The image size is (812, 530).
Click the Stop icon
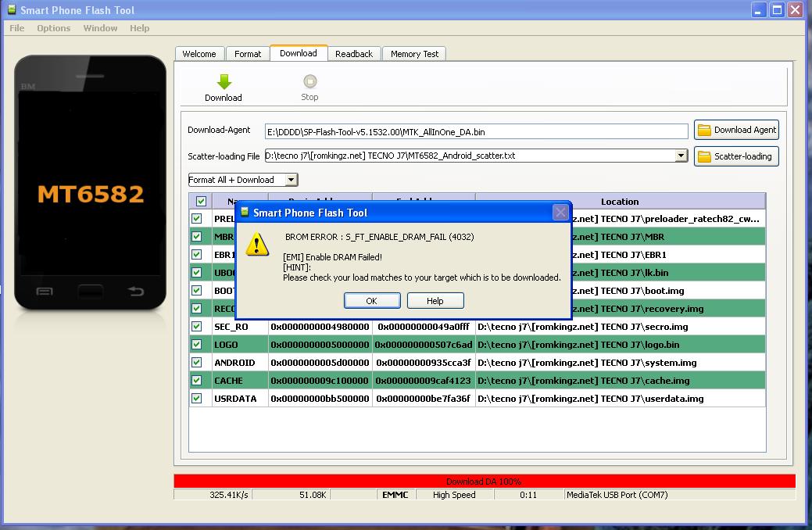click(309, 81)
